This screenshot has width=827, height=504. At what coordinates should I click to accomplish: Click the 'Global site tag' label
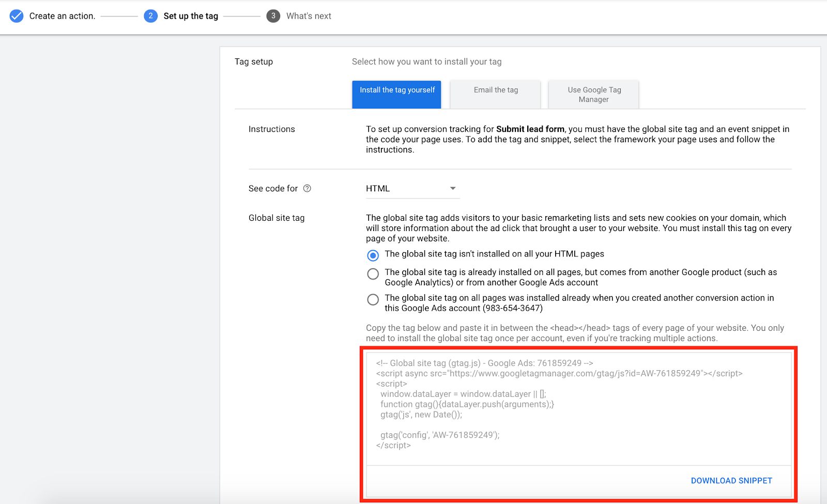277,218
